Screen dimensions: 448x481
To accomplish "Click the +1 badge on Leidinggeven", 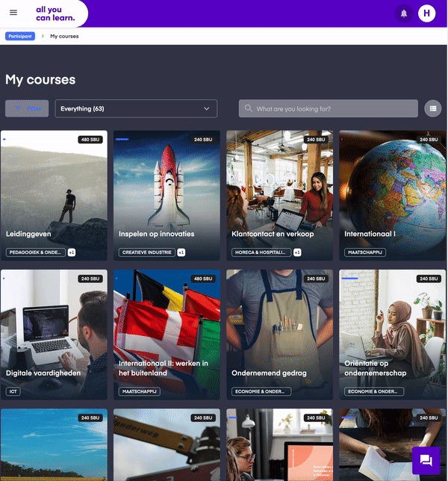I will [72, 252].
